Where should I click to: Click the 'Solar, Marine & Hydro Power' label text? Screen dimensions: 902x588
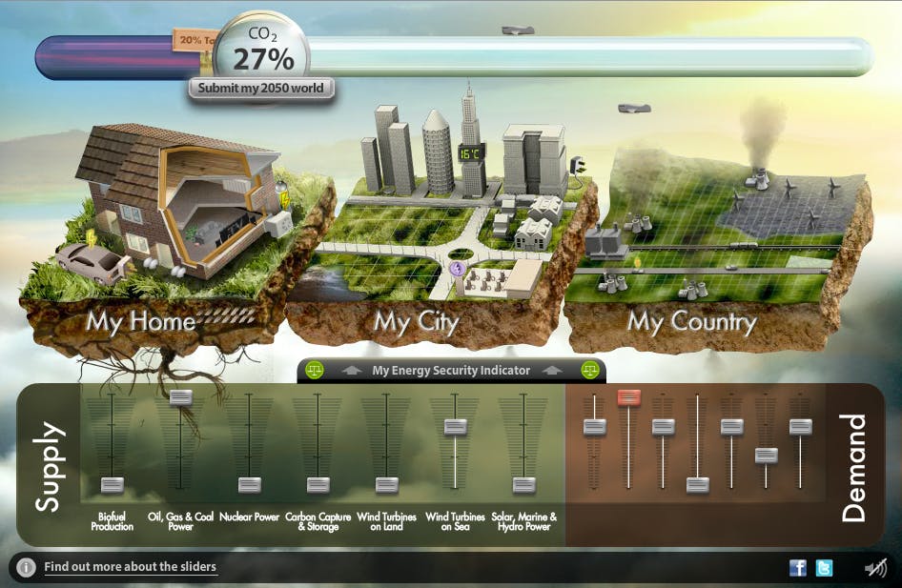[x=524, y=521]
